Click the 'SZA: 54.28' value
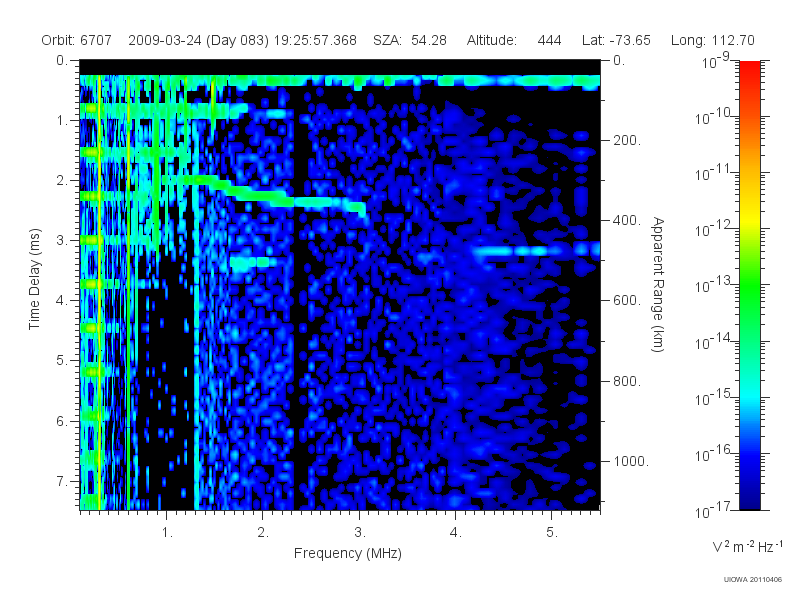The width and height of the screenshot is (800, 600). (410, 40)
